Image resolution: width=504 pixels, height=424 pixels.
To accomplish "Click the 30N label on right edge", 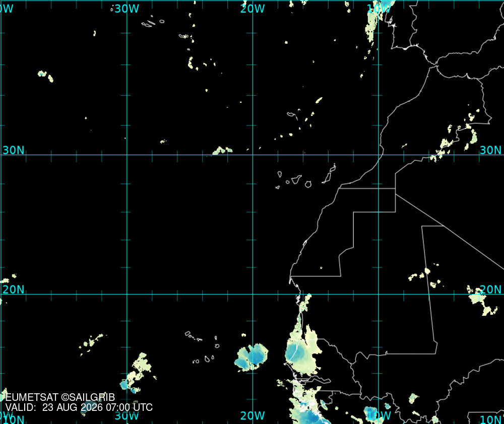I will click(x=490, y=150).
